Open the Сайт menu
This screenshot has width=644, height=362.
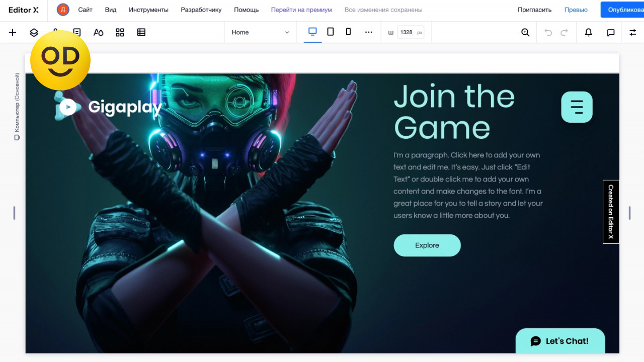85,10
